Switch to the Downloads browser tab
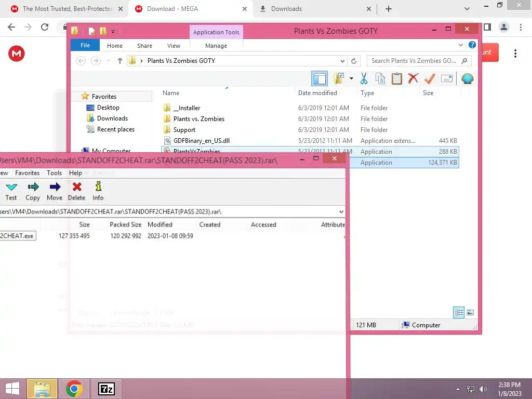The image size is (532, 399). [315, 9]
